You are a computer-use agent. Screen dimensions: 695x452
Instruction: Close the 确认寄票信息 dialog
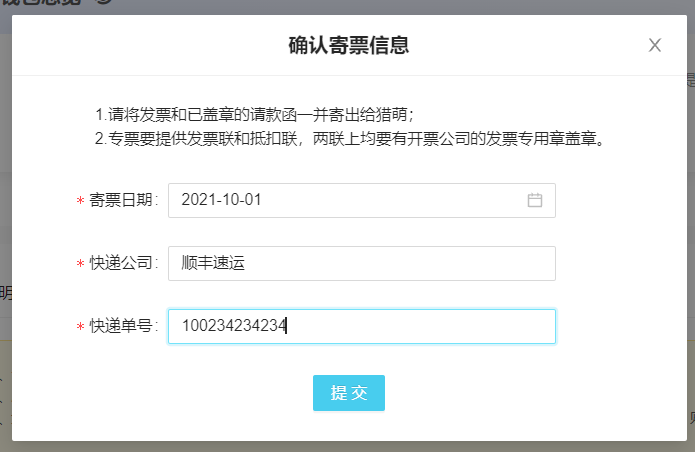655,45
